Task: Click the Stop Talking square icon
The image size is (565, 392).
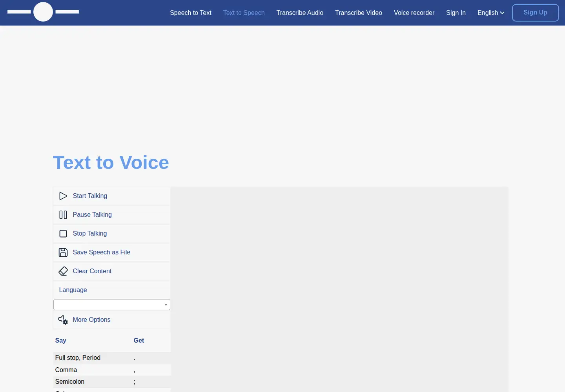Action: click(63, 234)
